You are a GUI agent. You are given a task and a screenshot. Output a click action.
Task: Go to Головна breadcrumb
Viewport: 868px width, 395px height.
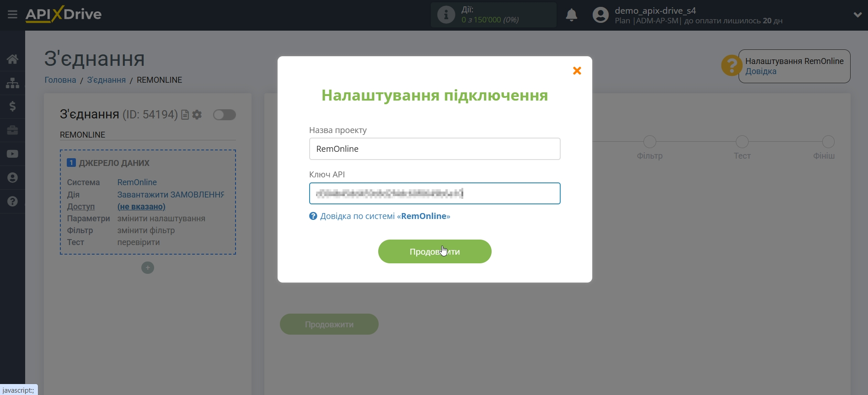click(x=60, y=80)
